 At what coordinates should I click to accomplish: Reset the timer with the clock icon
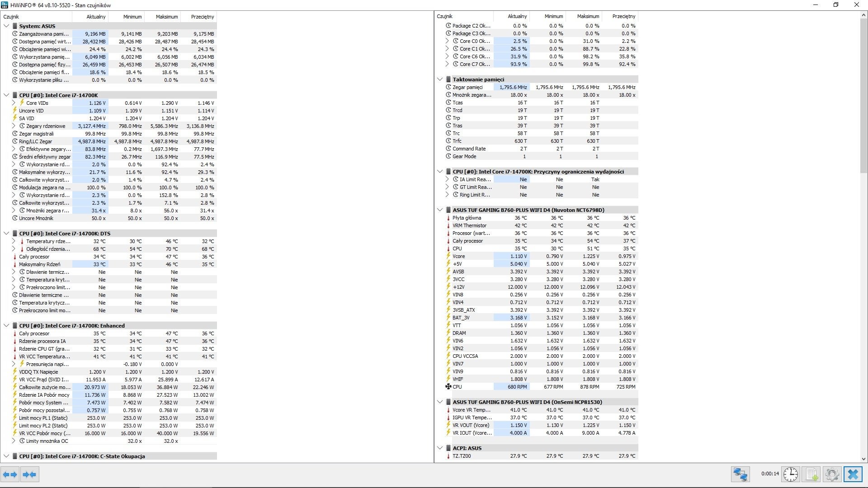coord(791,474)
